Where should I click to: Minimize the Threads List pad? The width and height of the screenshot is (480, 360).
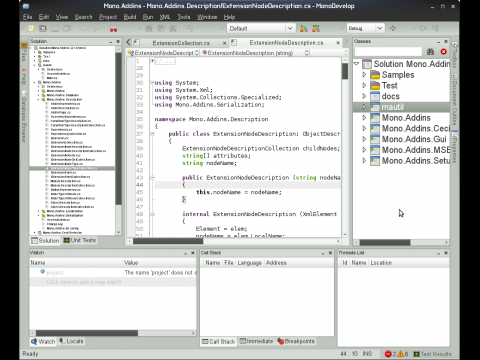pyautogui.click(x=439, y=253)
